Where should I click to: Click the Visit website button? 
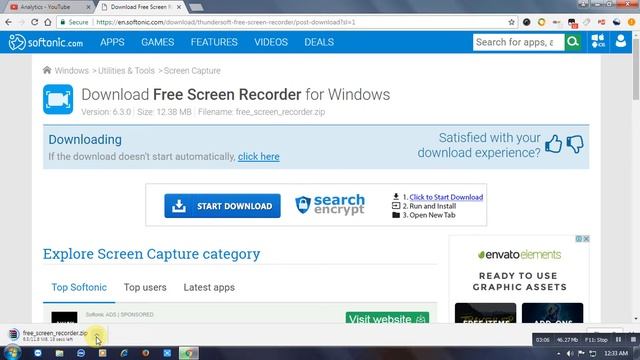point(387,318)
